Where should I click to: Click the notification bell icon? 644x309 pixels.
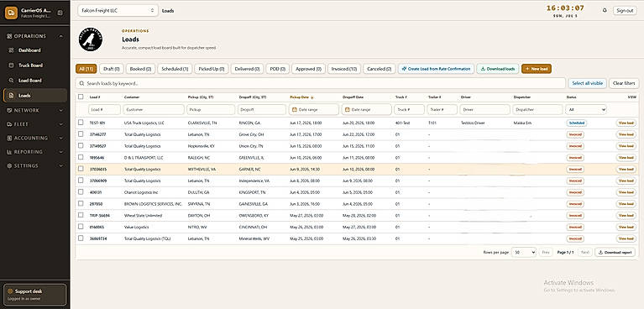coord(605,10)
